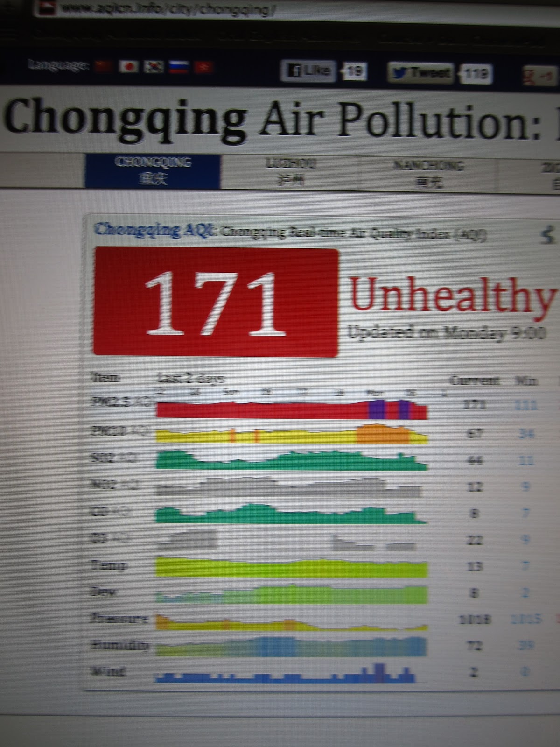Open the blue Humidity history chart
The image size is (560, 747).
[x=292, y=647]
